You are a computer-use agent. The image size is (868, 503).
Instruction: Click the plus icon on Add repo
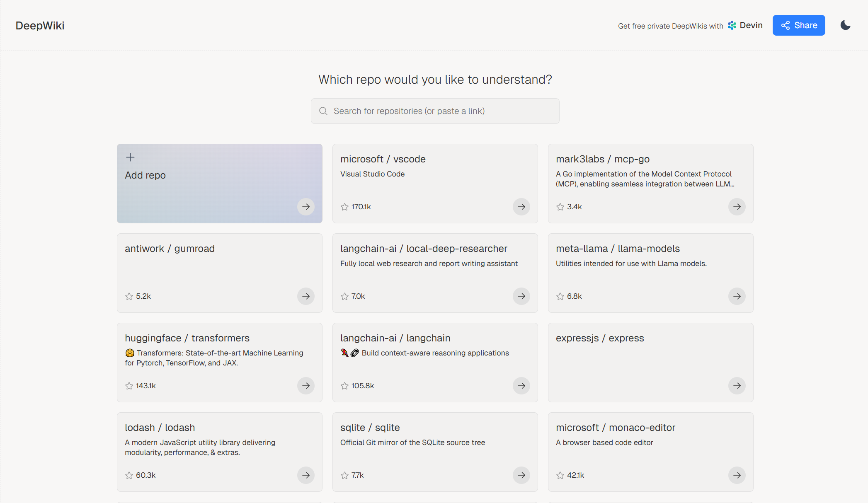130,157
